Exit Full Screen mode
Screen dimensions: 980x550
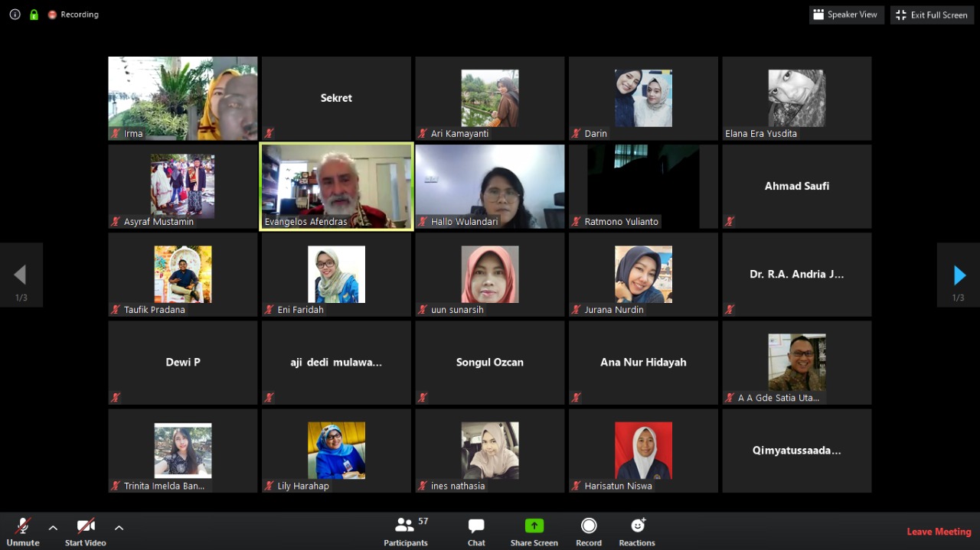click(931, 15)
